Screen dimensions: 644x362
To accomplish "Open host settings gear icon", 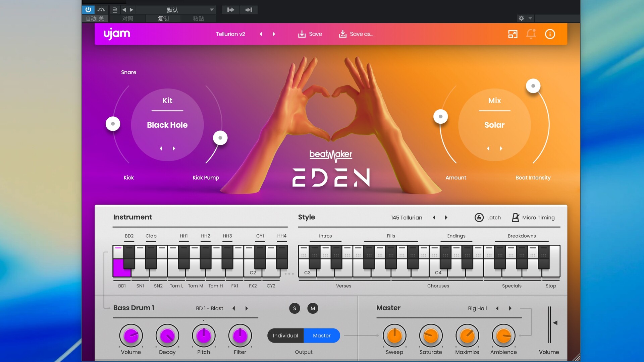I will (x=521, y=18).
